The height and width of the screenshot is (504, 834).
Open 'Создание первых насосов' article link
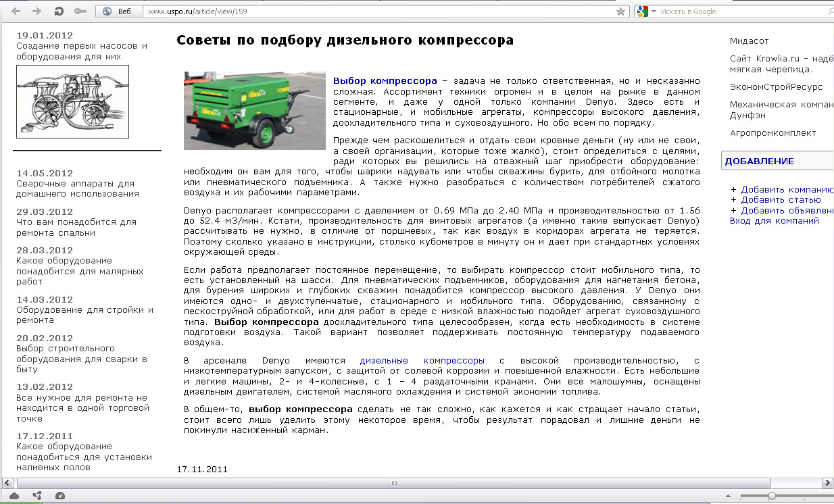(81, 51)
